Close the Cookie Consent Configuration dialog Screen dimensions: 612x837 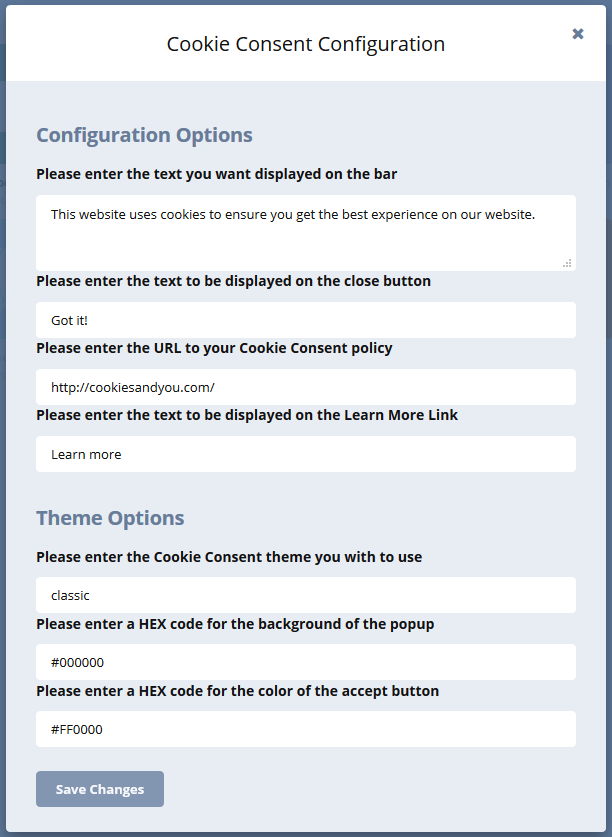577,34
